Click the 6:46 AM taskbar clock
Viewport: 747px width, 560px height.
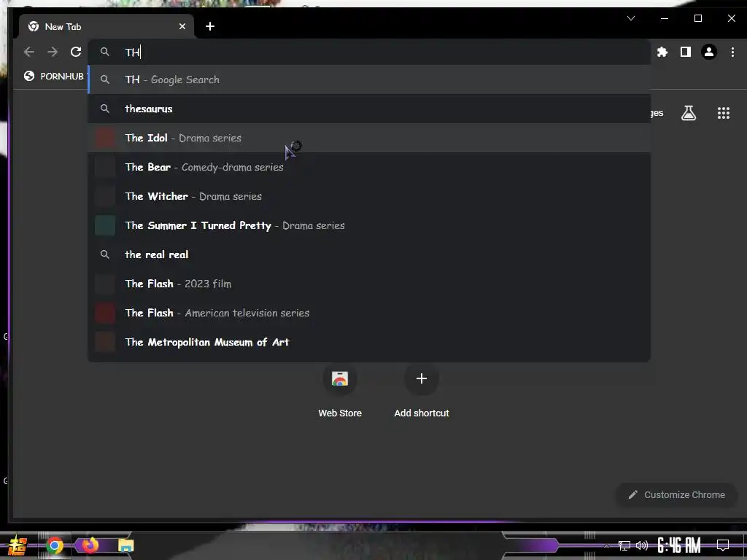(679, 545)
